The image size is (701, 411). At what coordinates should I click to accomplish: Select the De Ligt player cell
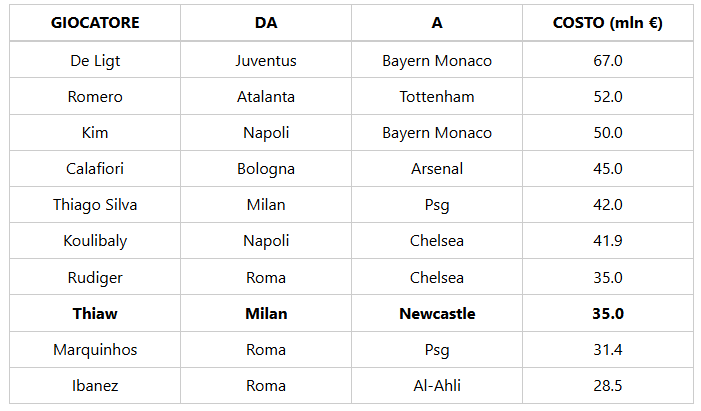95,61
